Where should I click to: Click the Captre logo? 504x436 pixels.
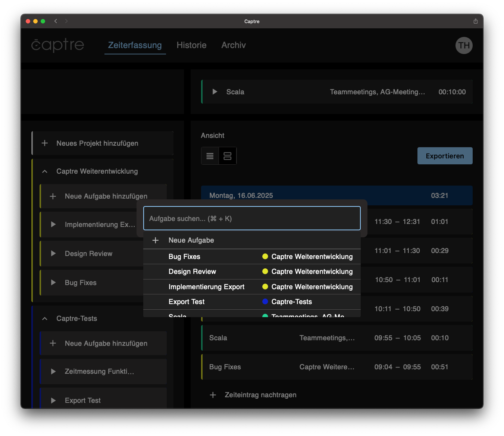pyautogui.click(x=57, y=45)
